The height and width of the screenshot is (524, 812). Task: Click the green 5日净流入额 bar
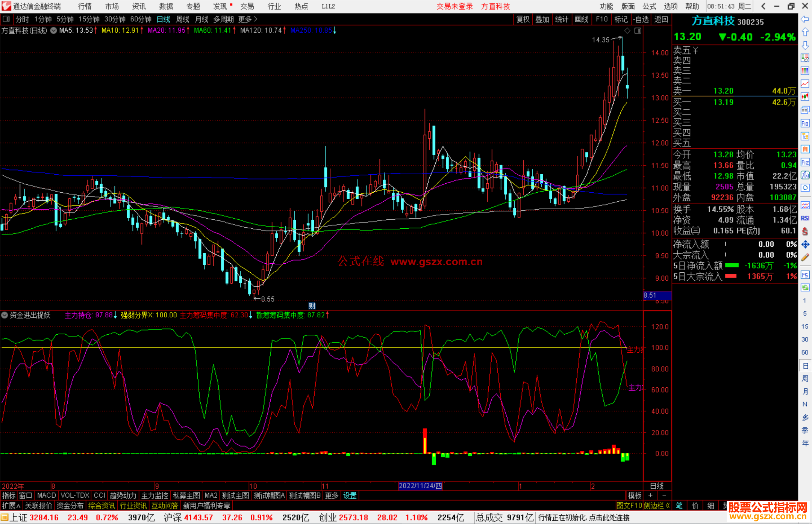732,266
